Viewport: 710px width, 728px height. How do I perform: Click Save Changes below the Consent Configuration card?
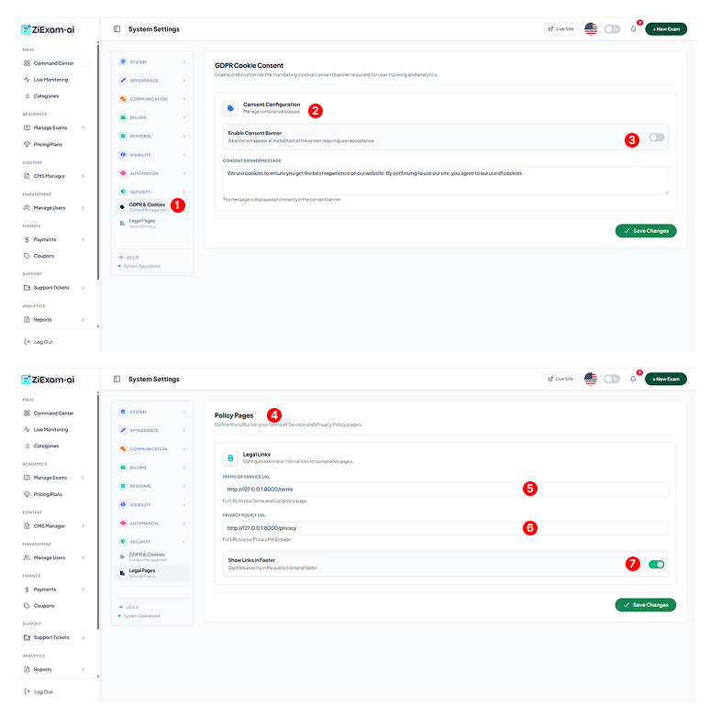tap(646, 231)
